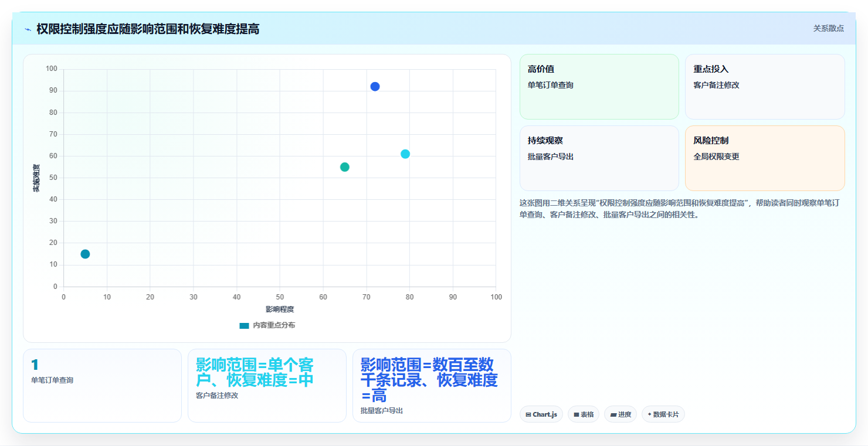Open the 持续观察 quadrant card
Image resolution: width=868 pixels, height=446 pixels.
point(599,158)
